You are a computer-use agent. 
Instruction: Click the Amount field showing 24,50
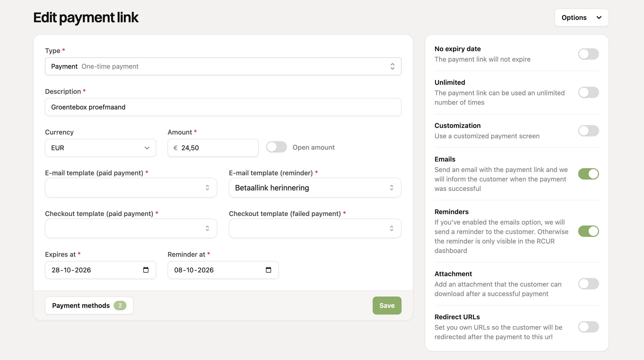click(x=213, y=148)
